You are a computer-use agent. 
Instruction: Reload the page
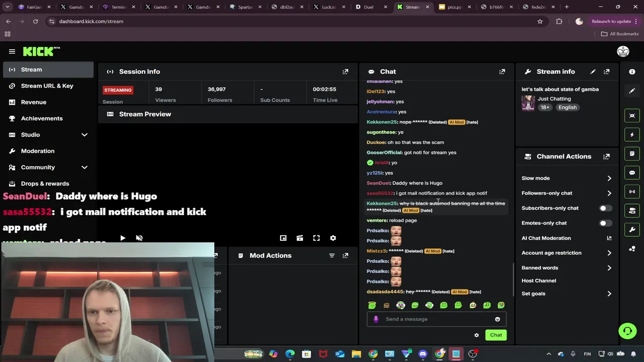click(x=35, y=22)
